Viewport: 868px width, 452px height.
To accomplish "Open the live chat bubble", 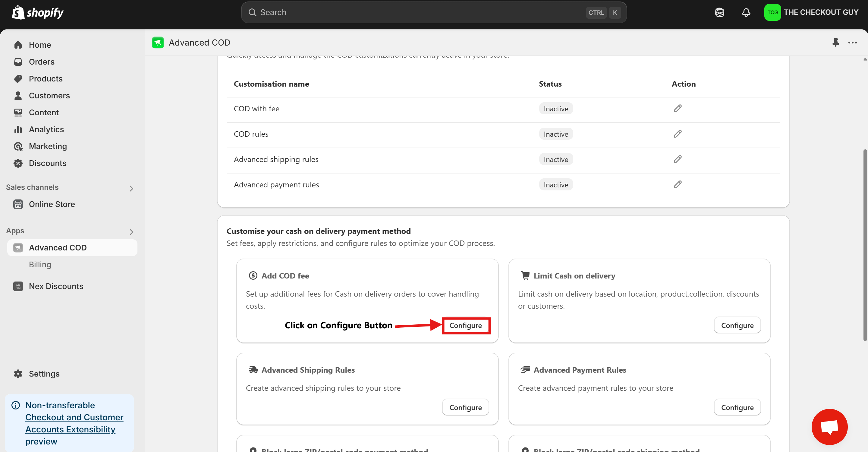I will pos(829,426).
